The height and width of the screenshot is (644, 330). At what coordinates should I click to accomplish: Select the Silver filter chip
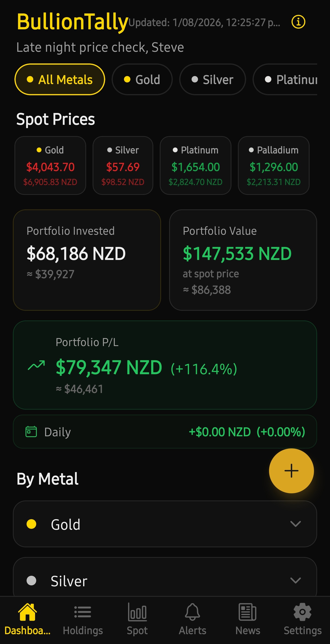click(213, 79)
